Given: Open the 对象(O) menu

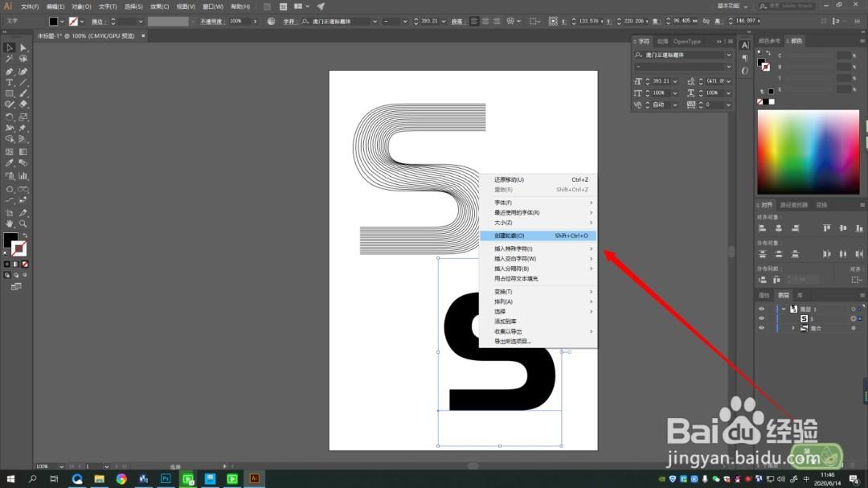Looking at the screenshot, I should tap(81, 6).
